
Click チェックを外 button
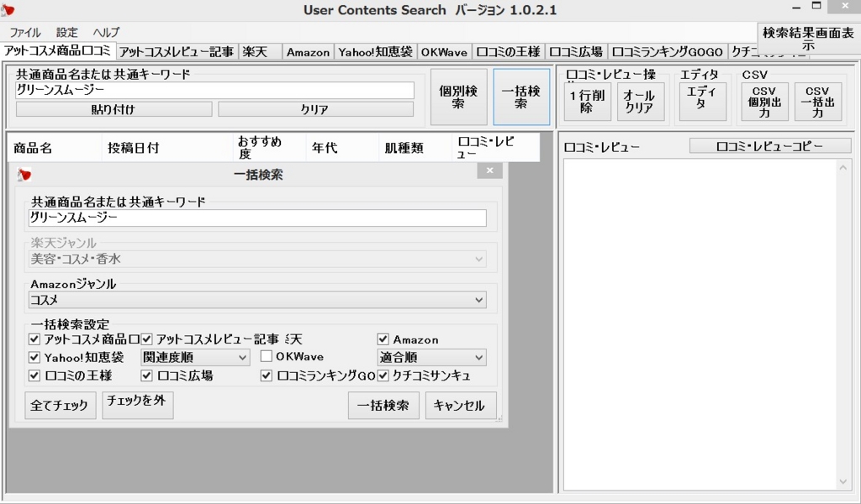pyautogui.click(x=137, y=405)
